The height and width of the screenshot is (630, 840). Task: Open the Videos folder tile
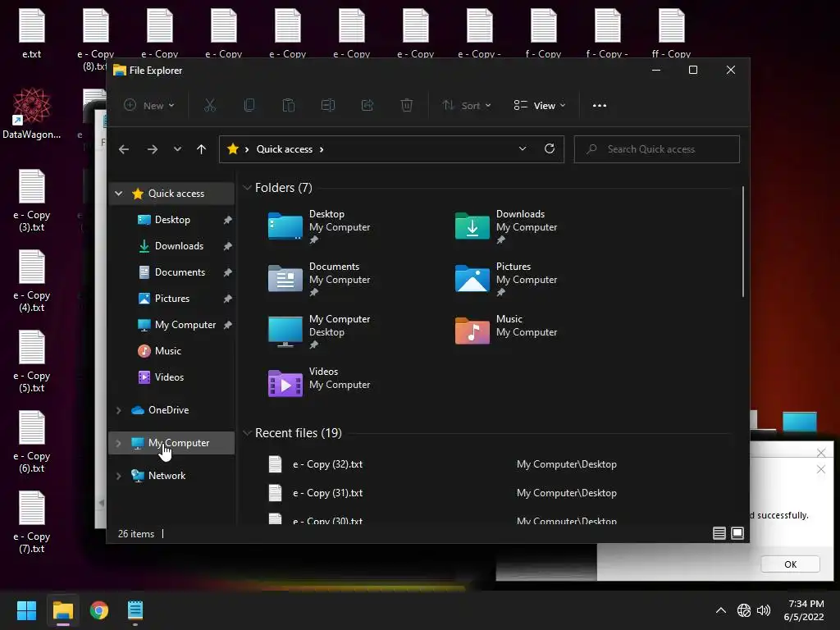point(320,382)
